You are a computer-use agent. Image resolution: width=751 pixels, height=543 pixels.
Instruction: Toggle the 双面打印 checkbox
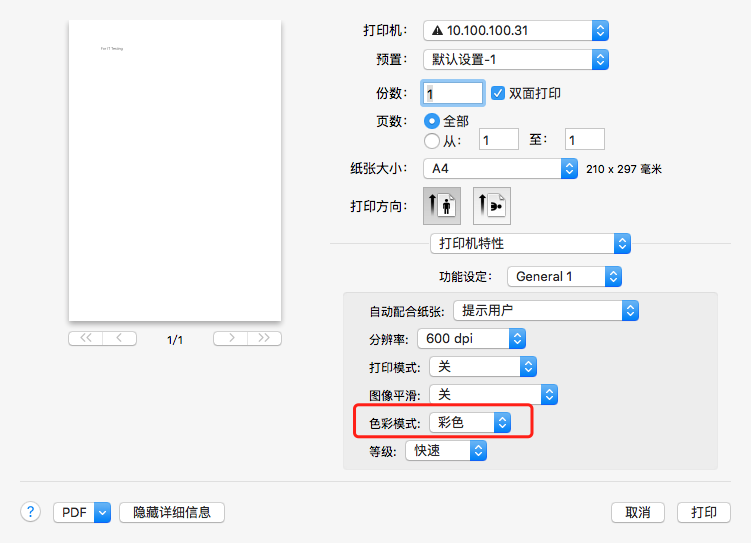[x=498, y=93]
